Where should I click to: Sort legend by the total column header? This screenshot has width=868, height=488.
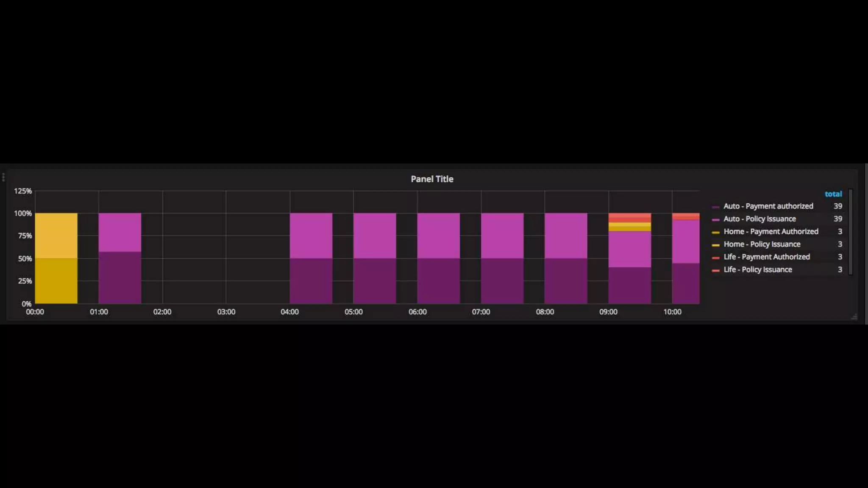(833, 194)
